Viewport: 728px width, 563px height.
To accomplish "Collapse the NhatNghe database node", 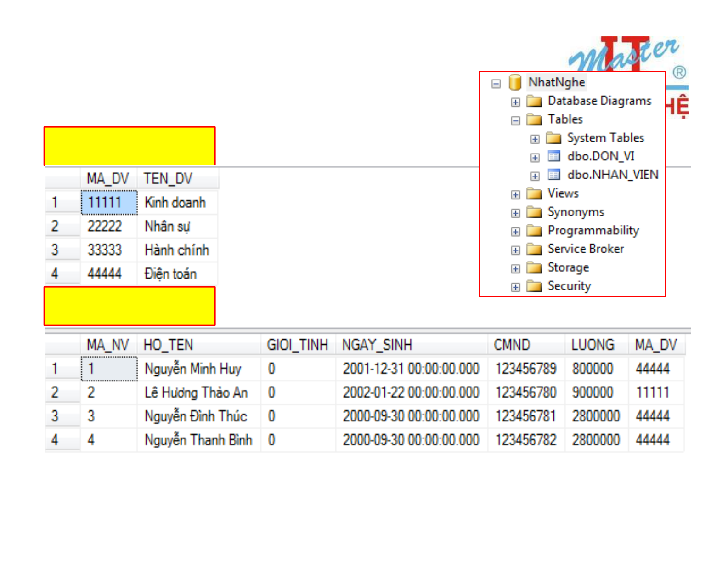I will (x=496, y=84).
